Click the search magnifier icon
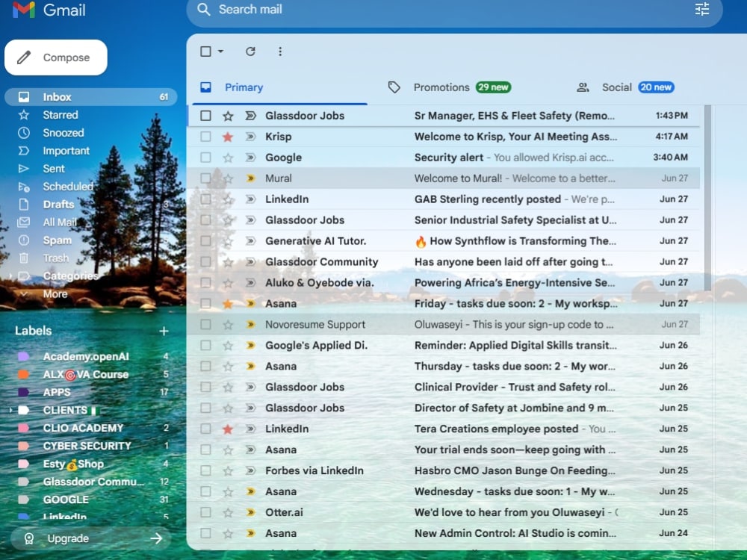 [204, 10]
